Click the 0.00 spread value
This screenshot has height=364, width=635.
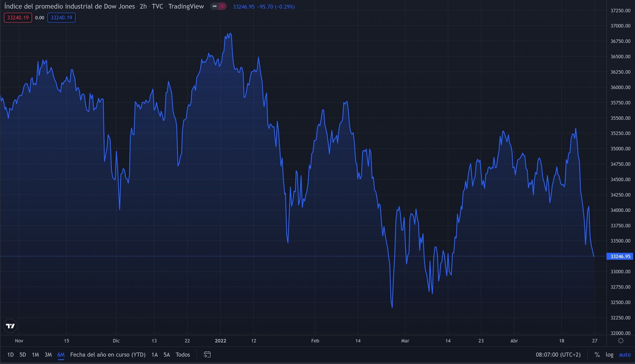coord(40,17)
